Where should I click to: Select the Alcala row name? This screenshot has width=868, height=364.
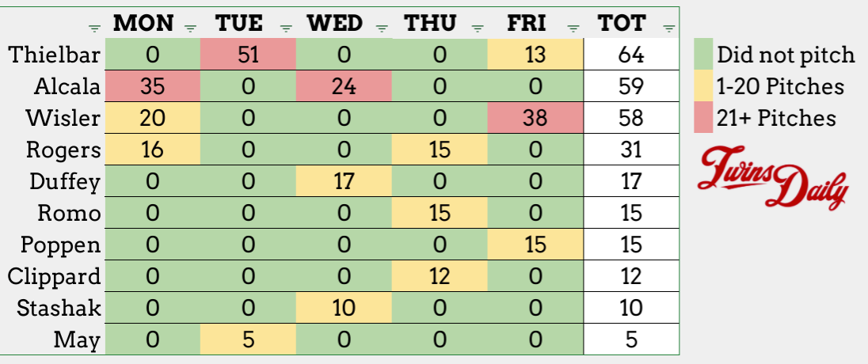click(x=67, y=86)
